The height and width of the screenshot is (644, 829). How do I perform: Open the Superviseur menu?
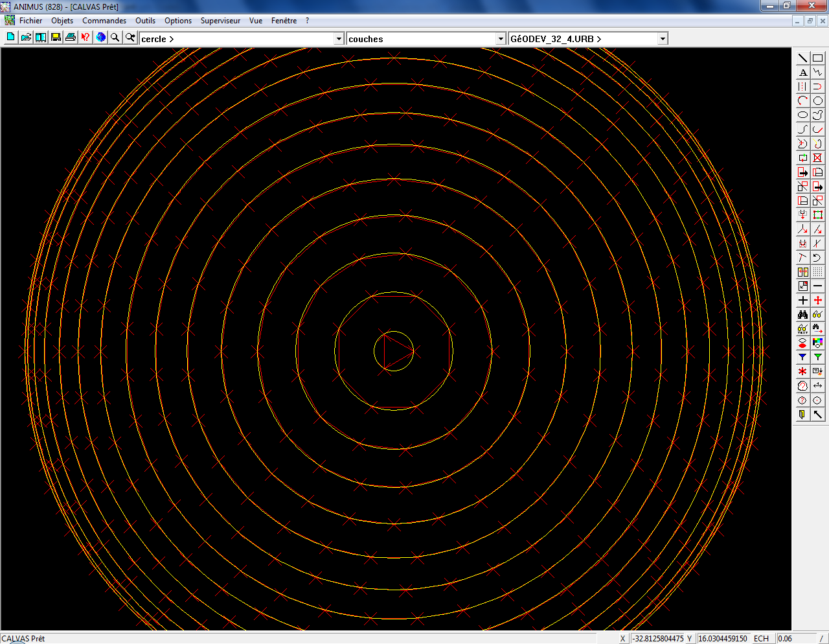[220, 21]
